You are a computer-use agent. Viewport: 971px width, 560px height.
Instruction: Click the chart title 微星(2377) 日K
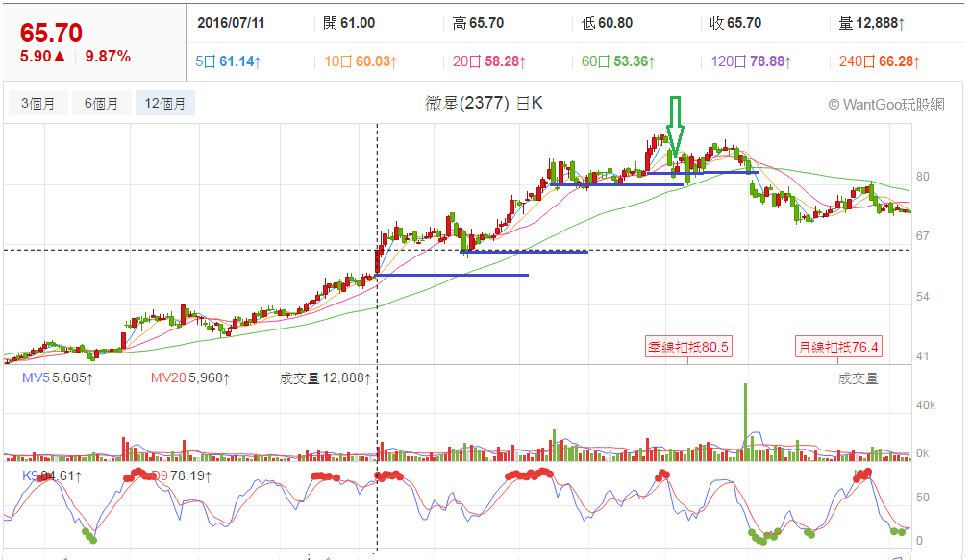[x=484, y=104]
